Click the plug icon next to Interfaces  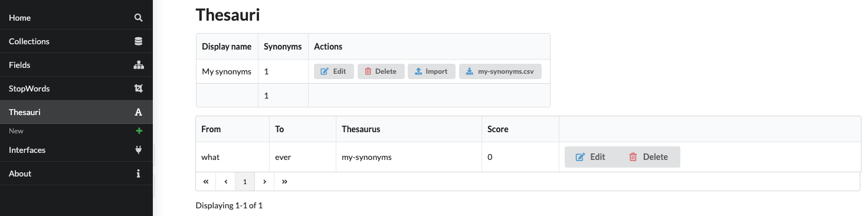(139, 150)
